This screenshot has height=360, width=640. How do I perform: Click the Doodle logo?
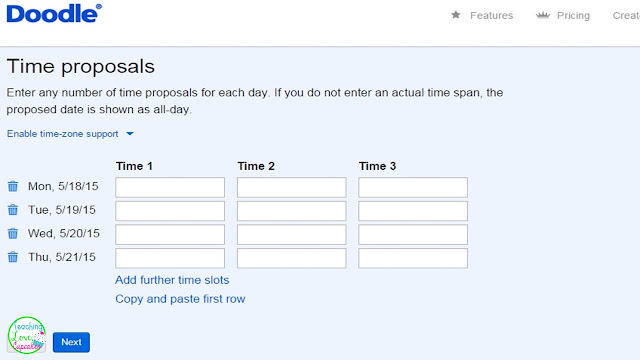[54, 13]
